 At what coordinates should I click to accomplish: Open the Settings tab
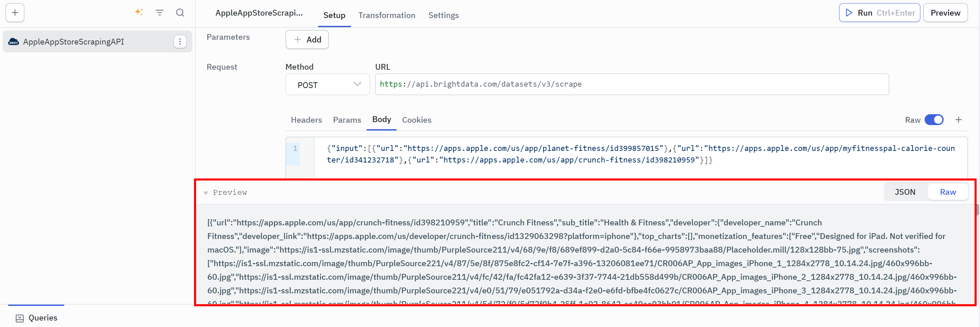443,15
